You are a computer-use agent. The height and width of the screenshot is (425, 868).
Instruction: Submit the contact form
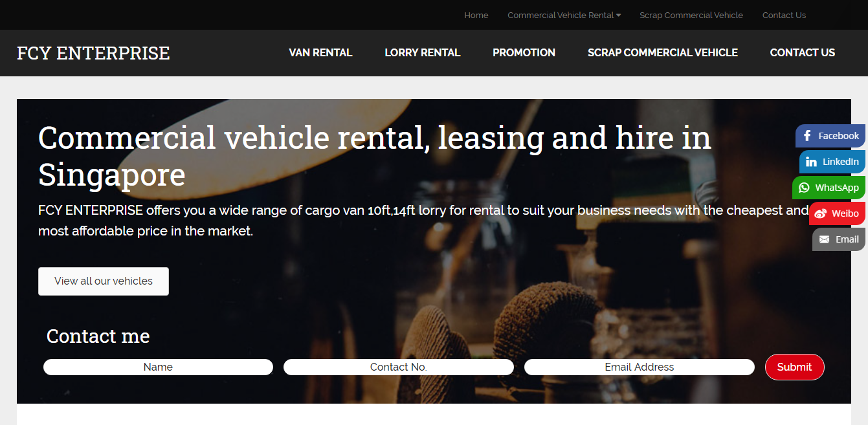tap(794, 367)
